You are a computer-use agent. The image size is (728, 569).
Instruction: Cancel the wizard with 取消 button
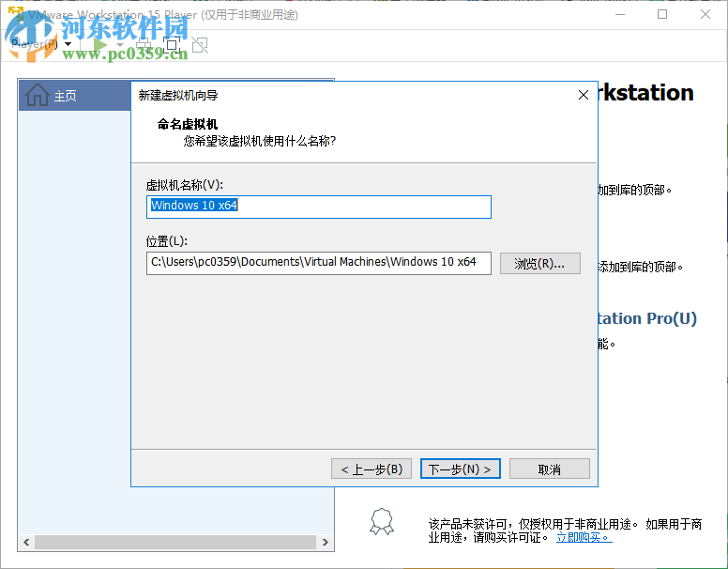[x=549, y=469]
